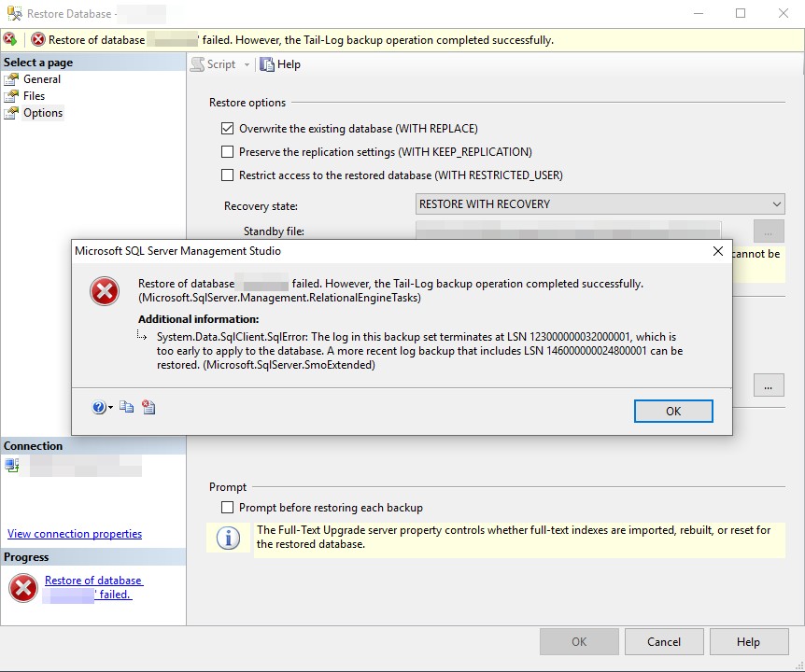The image size is (805, 672).
Task: Click the Restore Database title bar icon
Action: [14, 13]
